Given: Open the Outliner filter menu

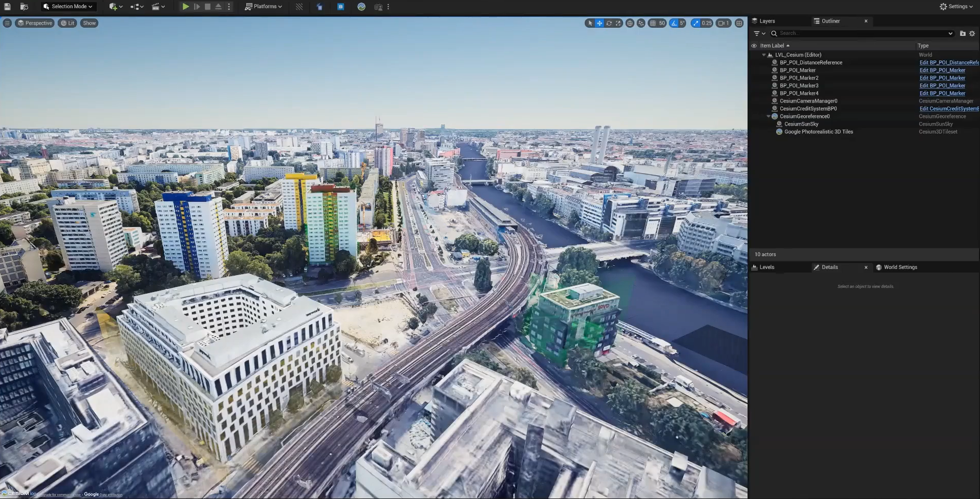Looking at the screenshot, I should tap(759, 33).
